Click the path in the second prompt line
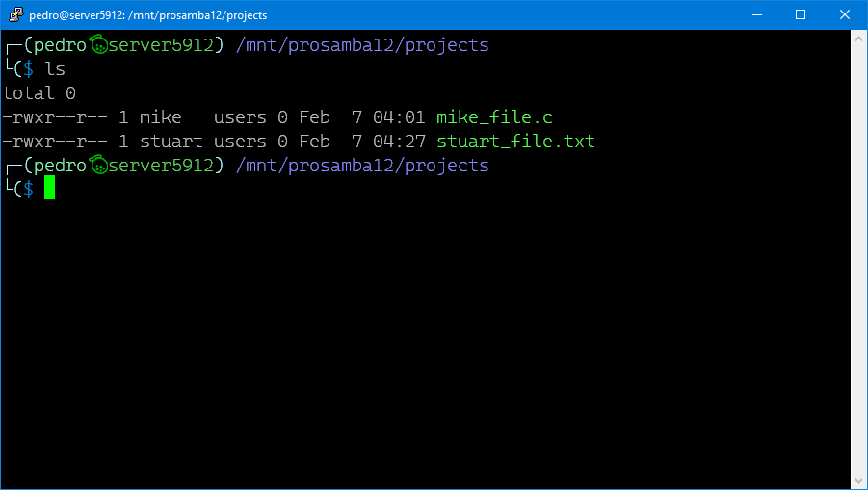The width and height of the screenshot is (868, 490). pyautogui.click(x=361, y=166)
